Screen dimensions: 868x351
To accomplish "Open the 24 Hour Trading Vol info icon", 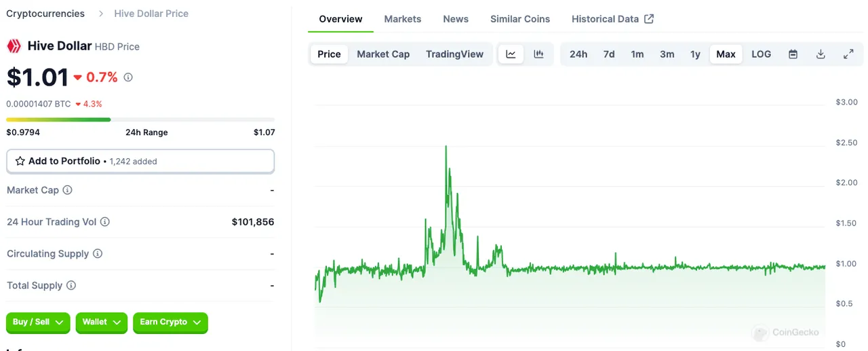I will 105,222.
